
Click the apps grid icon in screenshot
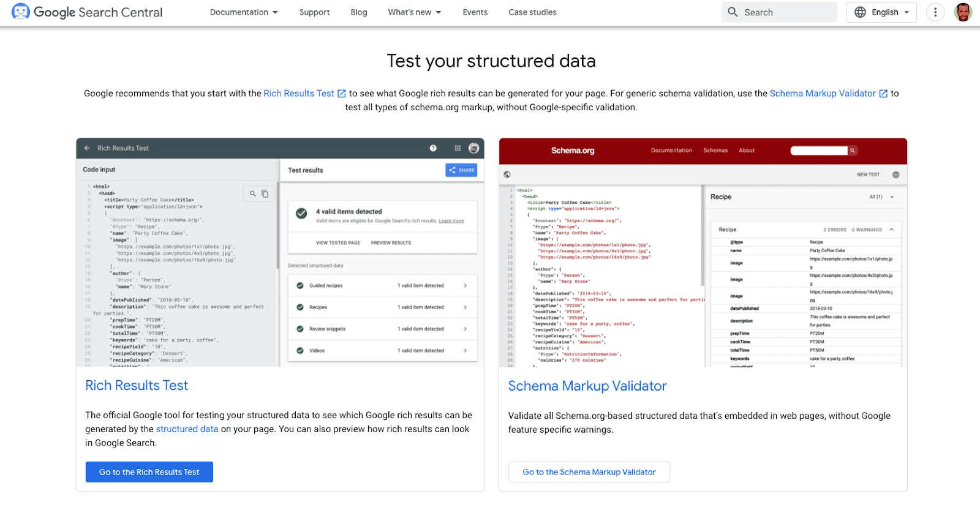click(x=458, y=148)
